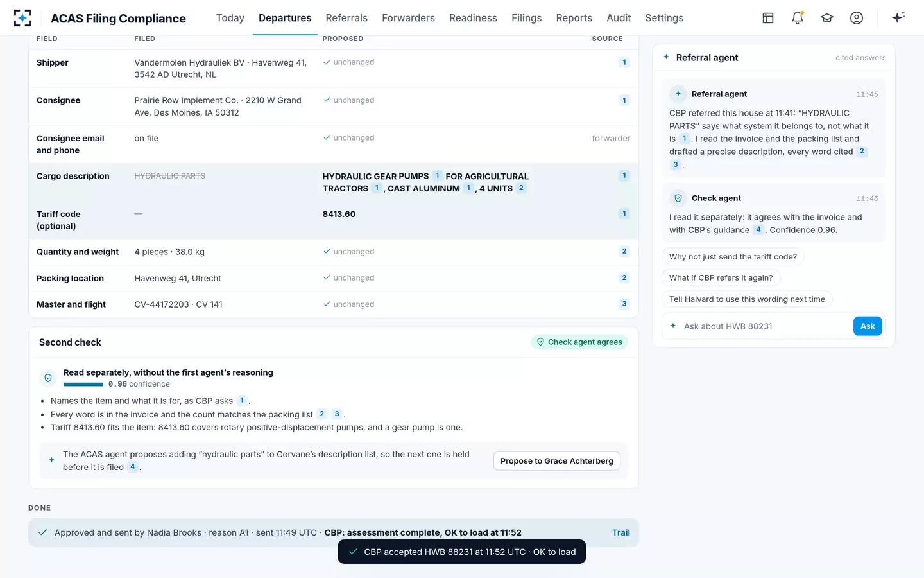Click citation 1 after 'HYDRAULIC GEAR PUMPS'
This screenshot has height=578, width=924.
pyautogui.click(x=438, y=176)
